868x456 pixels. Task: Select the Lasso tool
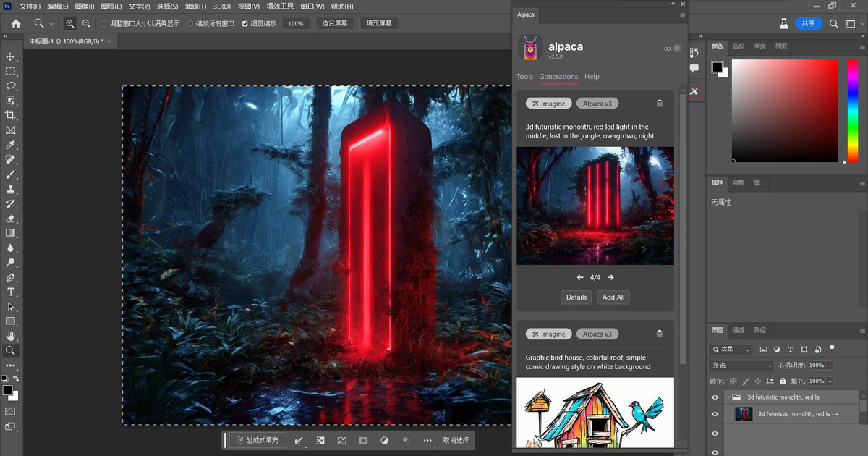(10, 86)
